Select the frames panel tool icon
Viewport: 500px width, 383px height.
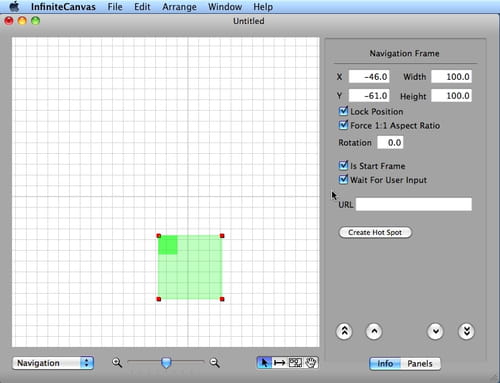295,362
